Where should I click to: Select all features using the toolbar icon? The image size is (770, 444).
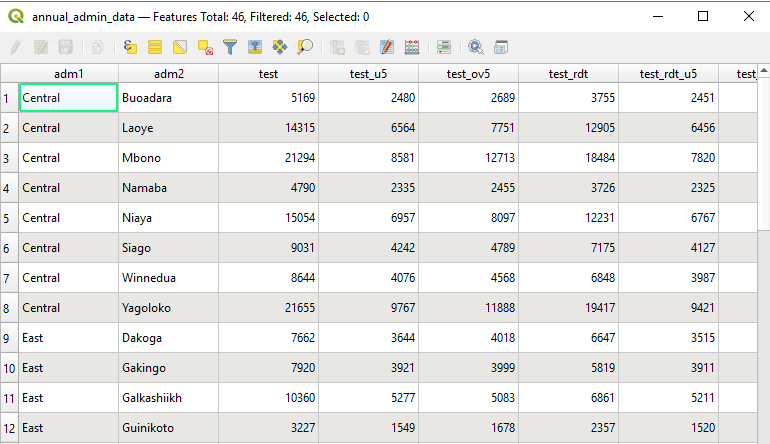(x=155, y=47)
